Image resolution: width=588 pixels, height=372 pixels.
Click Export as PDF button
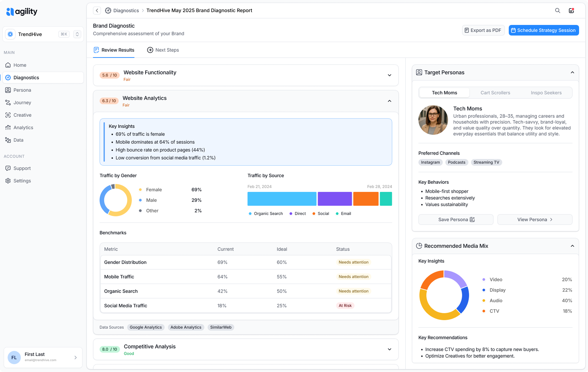[x=483, y=30]
